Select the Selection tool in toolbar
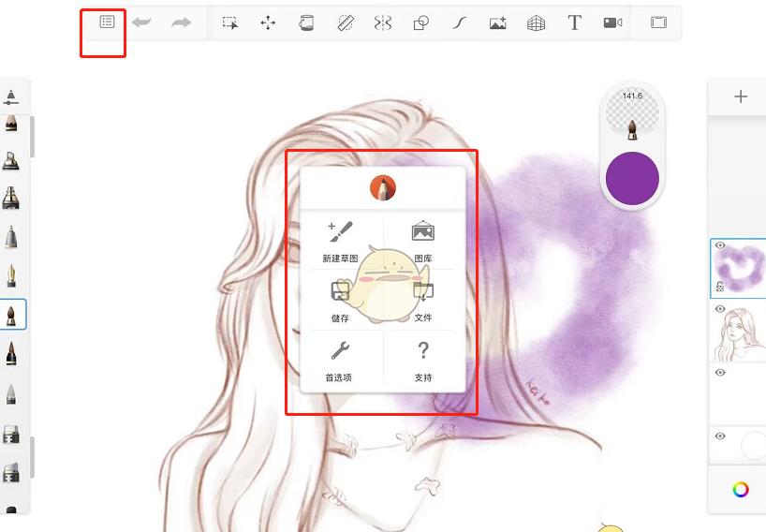 (x=230, y=22)
